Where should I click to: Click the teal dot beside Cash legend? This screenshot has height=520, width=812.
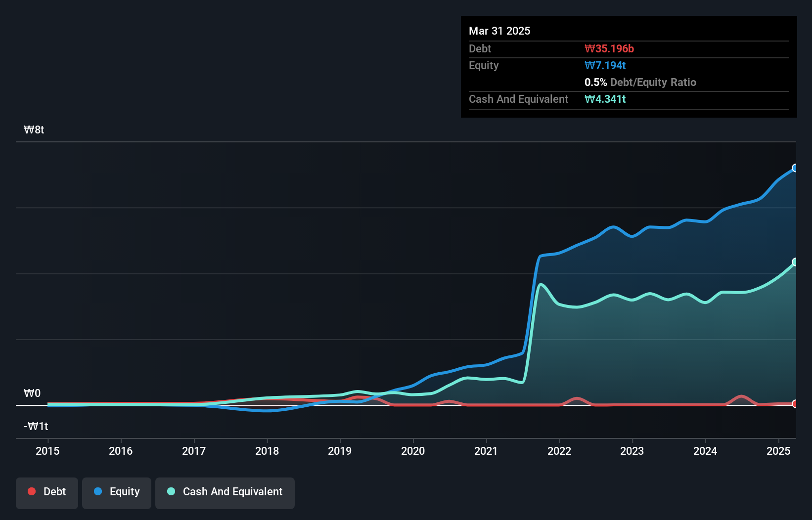tap(171, 492)
